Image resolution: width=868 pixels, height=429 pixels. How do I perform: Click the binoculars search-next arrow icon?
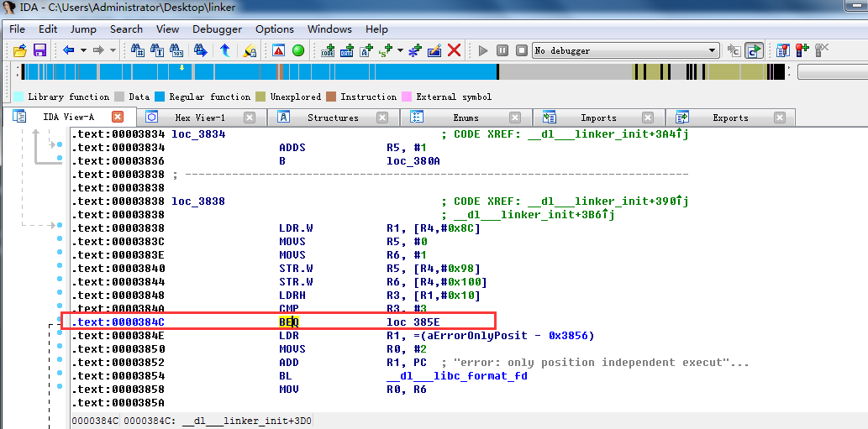pyautogui.click(x=200, y=51)
